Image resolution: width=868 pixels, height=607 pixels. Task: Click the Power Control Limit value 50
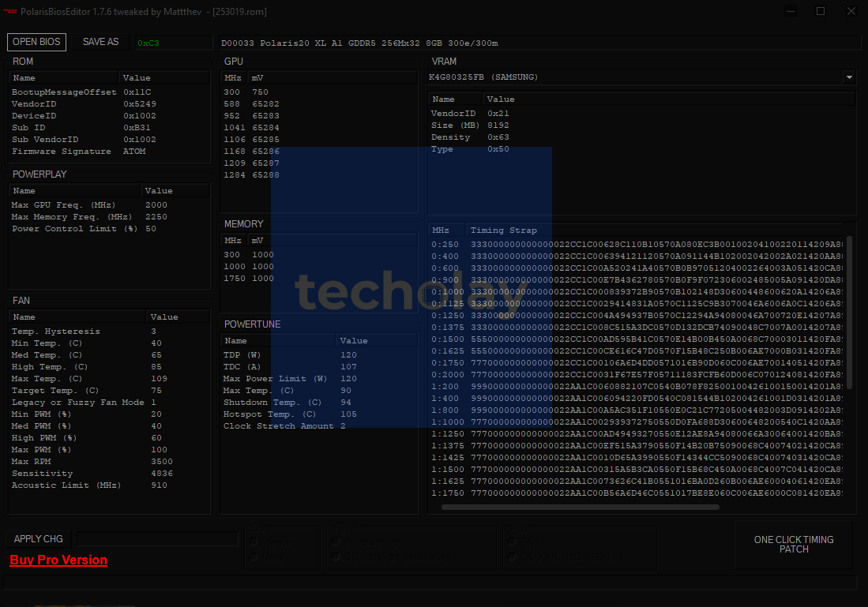(151, 229)
